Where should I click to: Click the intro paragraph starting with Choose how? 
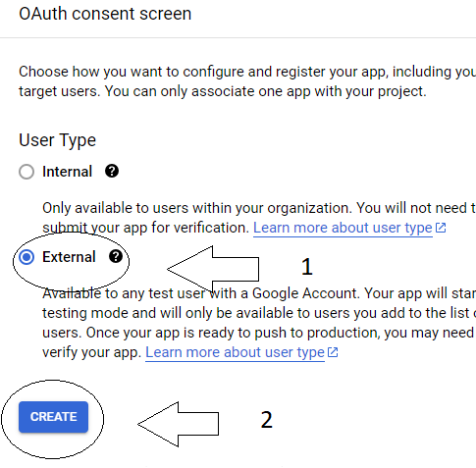tap(247, 81)
